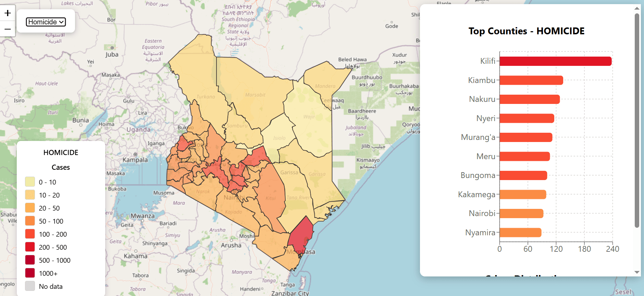Click the Bungoma axis label

[x=478, y=176]
